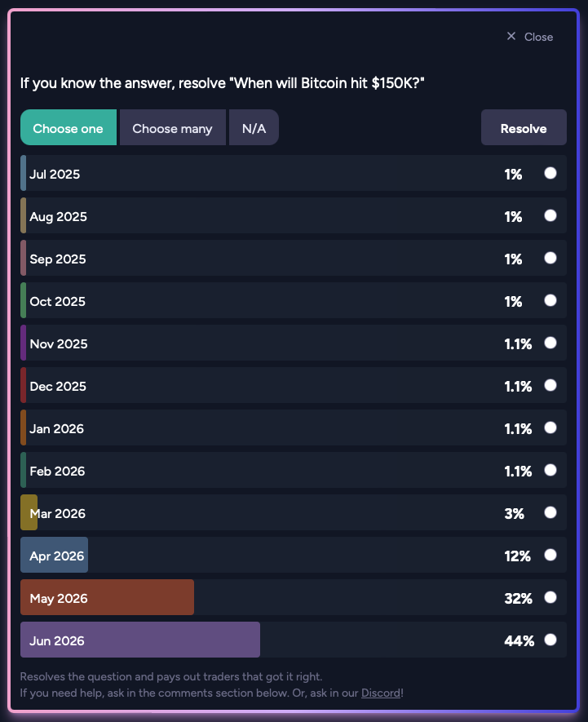The height and width of the screenshot is (722, 588).
Task: Select the Aug 2025 radio button
Action: tap(550, 215)
